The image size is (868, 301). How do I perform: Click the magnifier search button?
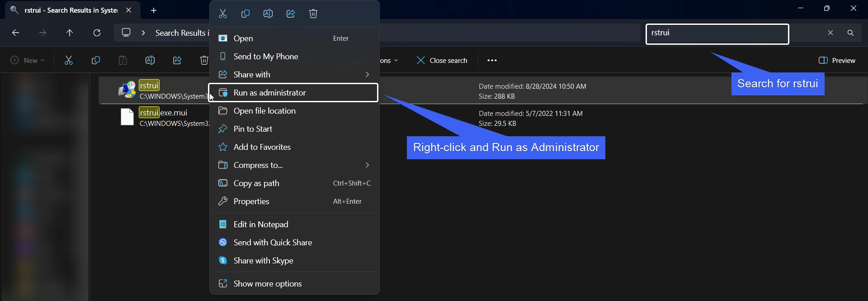pos(850,33)
